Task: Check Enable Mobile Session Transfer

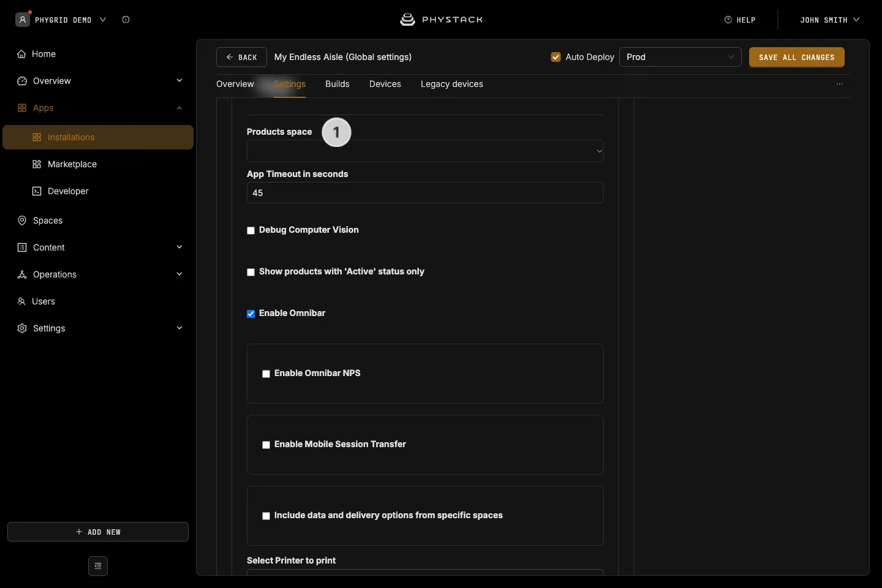Action: [x=266, y=445]
